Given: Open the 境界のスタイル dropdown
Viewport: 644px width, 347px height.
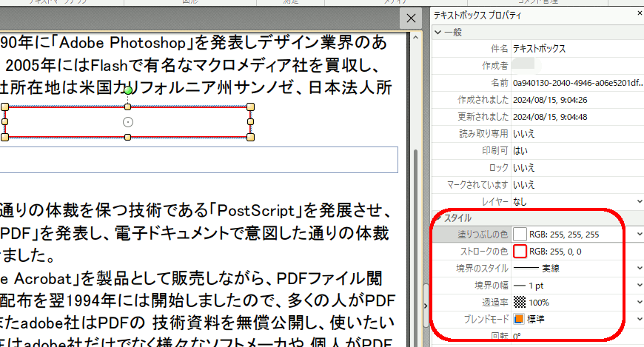Looking at the screenshot, I should [640, 268].
